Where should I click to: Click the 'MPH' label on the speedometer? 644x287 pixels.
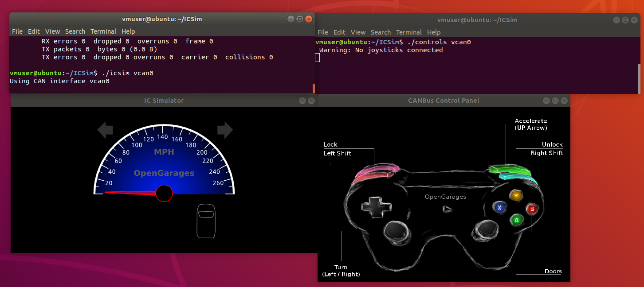point(164,152)
